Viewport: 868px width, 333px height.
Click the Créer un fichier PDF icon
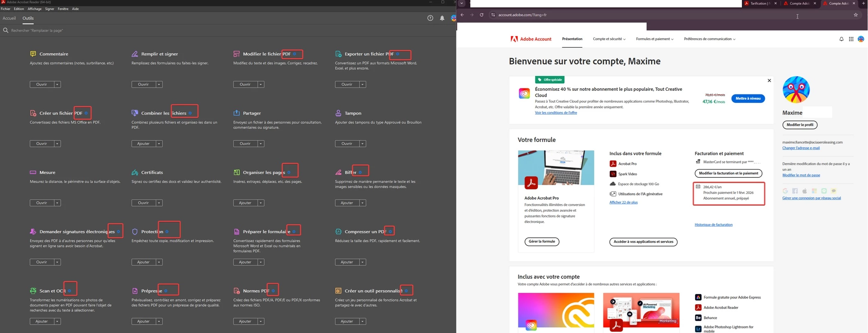[x=33, y=113]
